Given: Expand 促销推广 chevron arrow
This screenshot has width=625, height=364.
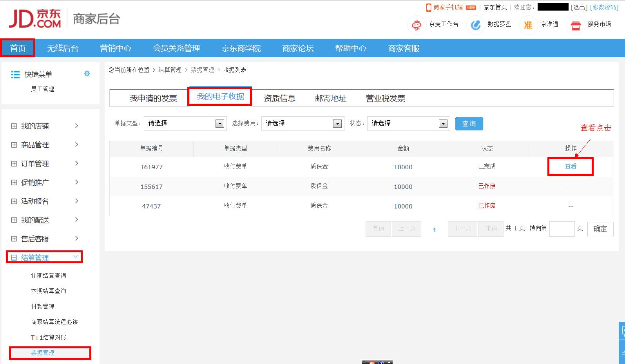Looking at the screenshot, I should pos(77,182).
